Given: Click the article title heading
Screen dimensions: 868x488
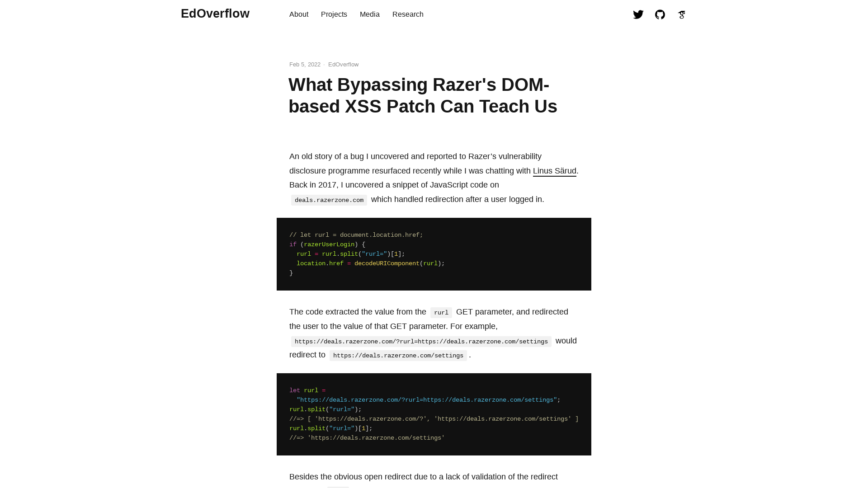Looking at the screenshot, I should tap(423, 95).
